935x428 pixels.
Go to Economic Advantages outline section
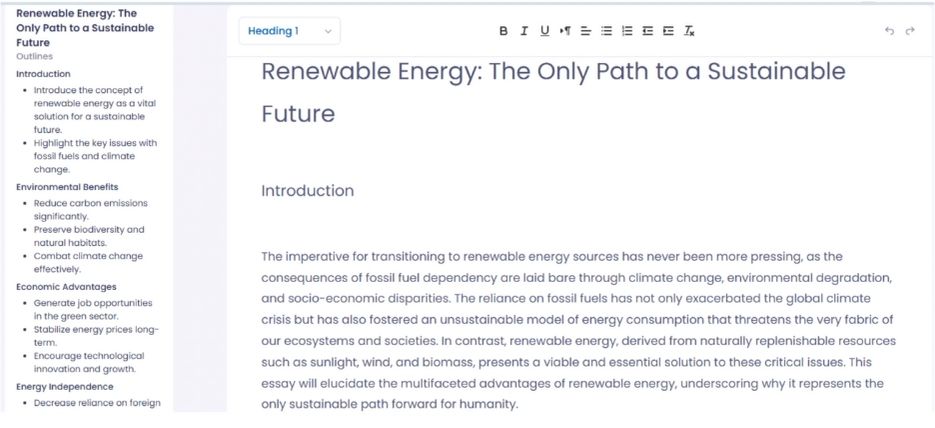click(x=66, y=287)
